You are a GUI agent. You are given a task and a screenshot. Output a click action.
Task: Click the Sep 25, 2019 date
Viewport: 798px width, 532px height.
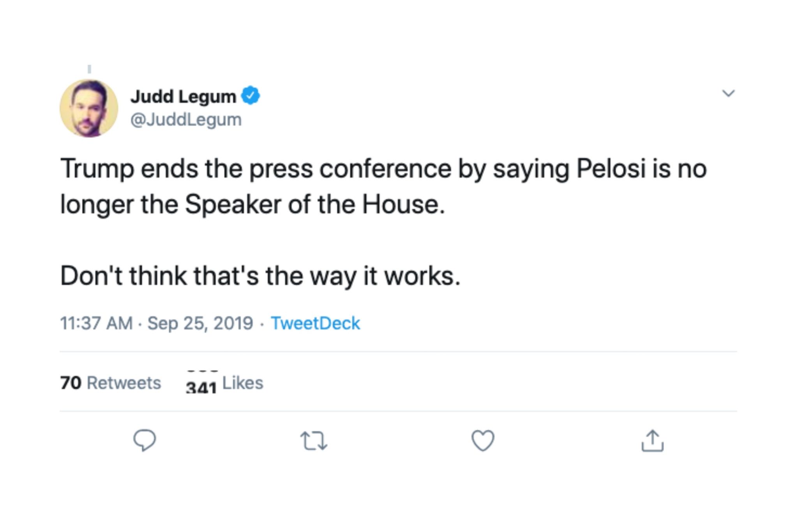pos(200,323)
